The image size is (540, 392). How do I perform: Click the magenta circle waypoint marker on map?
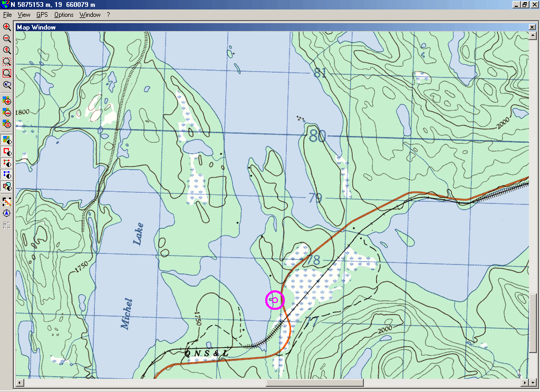275,300
